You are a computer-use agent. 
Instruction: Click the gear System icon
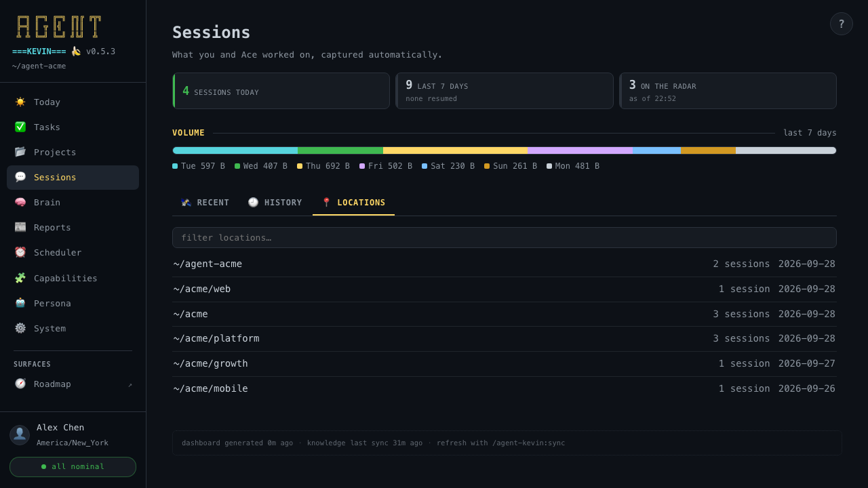(20, 328)
